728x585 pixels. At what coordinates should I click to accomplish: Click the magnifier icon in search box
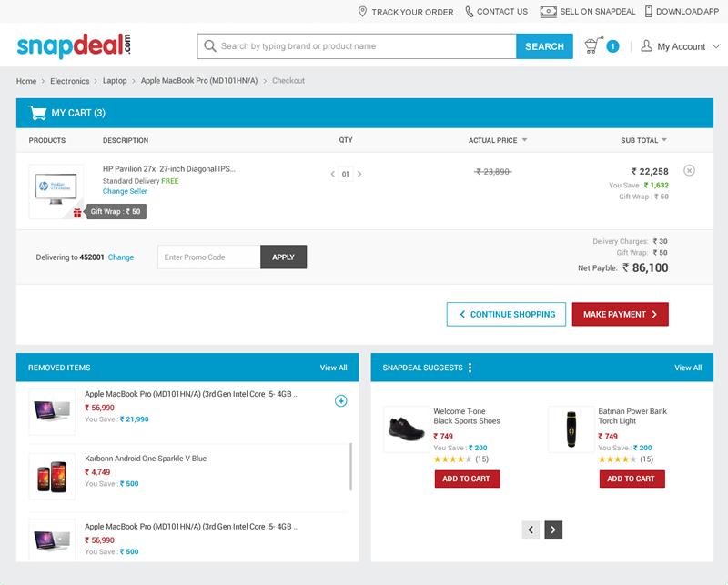[210, 46]
